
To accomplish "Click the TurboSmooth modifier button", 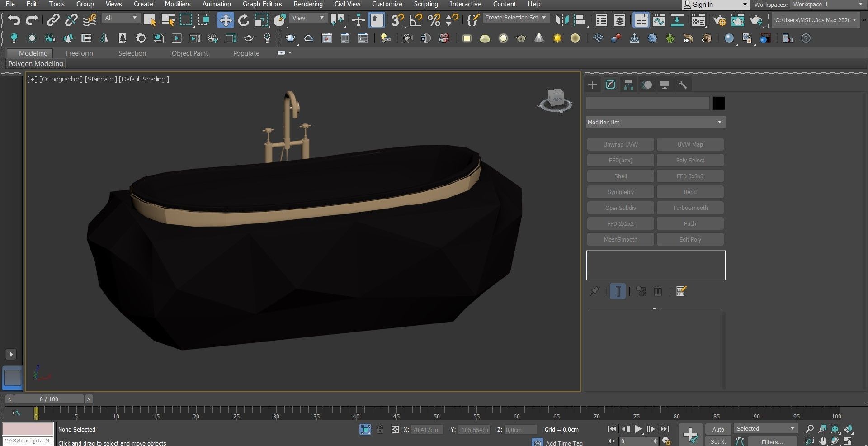I will [690, 208].
